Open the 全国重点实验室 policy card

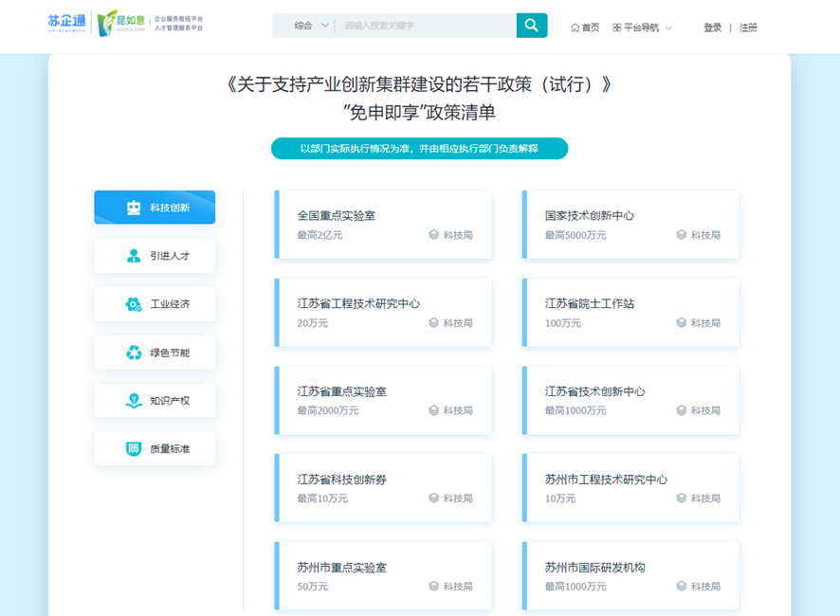(x=384, y=225)
